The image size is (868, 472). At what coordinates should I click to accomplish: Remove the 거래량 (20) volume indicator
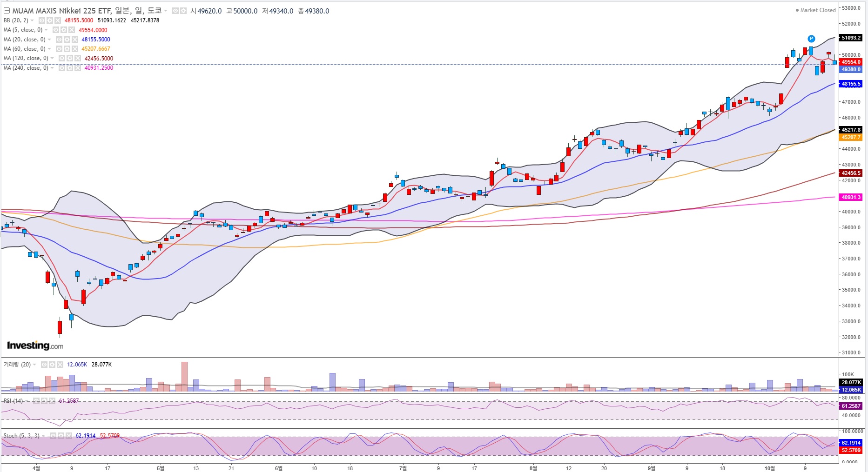click(60, 365)
